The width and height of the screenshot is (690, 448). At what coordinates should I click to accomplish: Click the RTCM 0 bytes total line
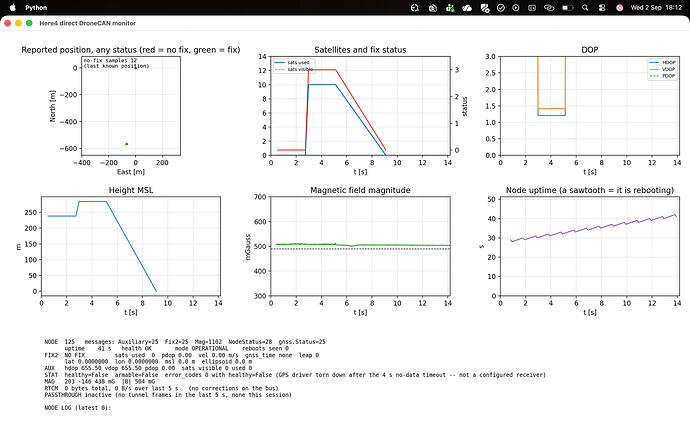161,388
